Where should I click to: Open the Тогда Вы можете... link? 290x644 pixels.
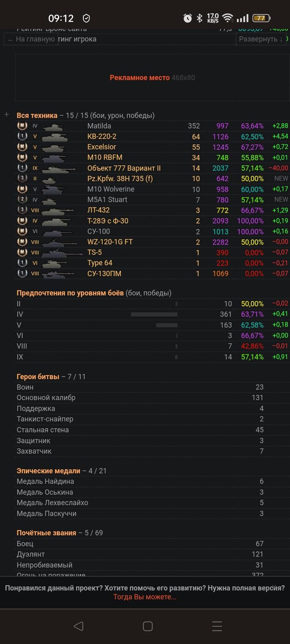tap(145, 597)
